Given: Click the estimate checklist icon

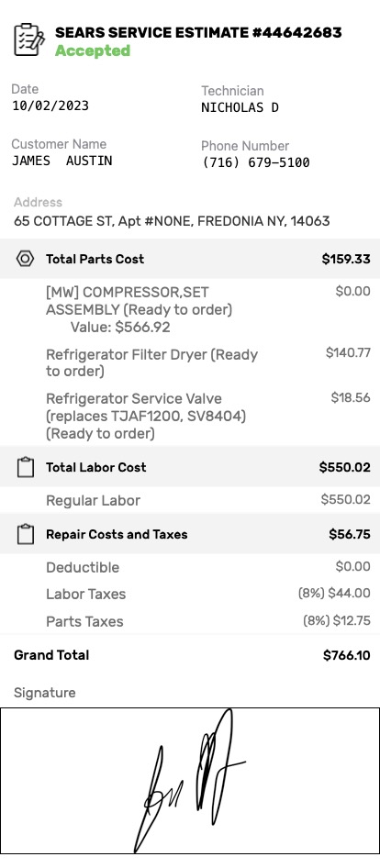Looking at the screenshot, I should (x=28, y=39).
